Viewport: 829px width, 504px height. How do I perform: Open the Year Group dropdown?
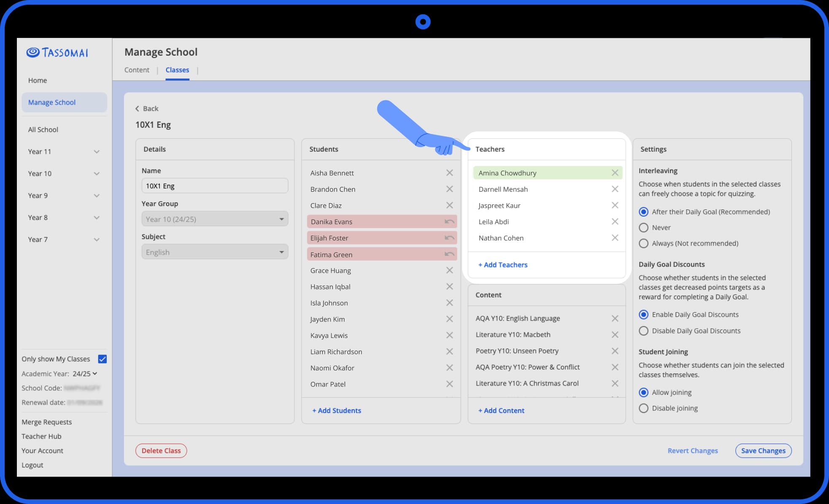point(215,219)
